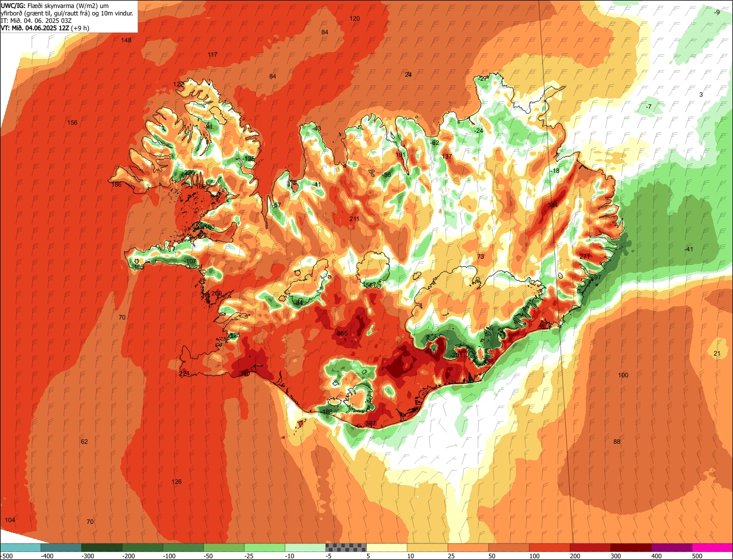
Task: Click the value 344 in eastern Iceland
Action: [x=553, y=205]
